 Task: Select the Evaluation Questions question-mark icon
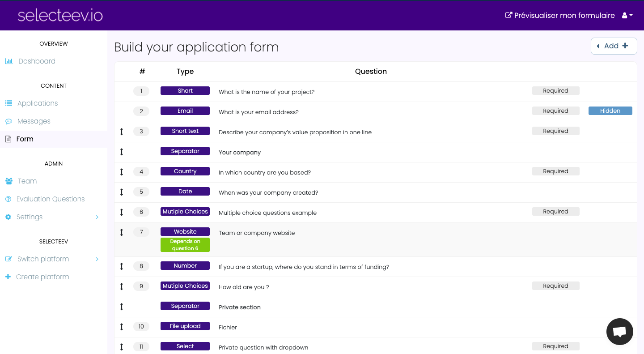[8, 199]
